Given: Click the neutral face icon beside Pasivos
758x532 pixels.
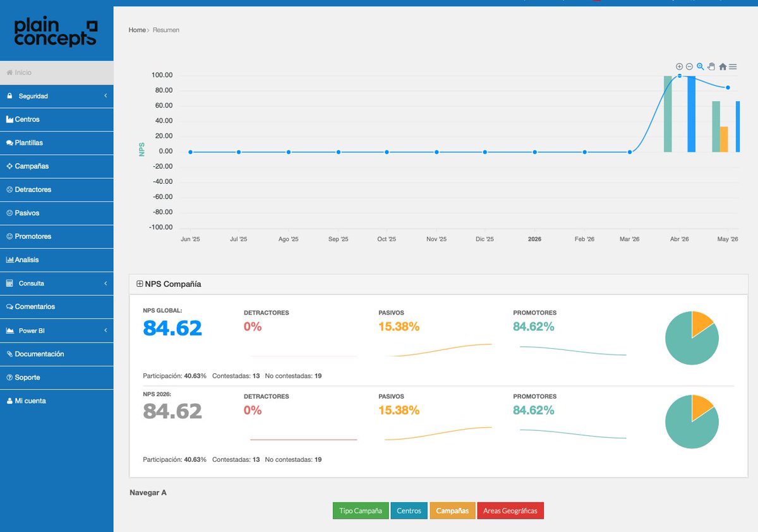Looking at the screenshot, I should tap(9, 213).
